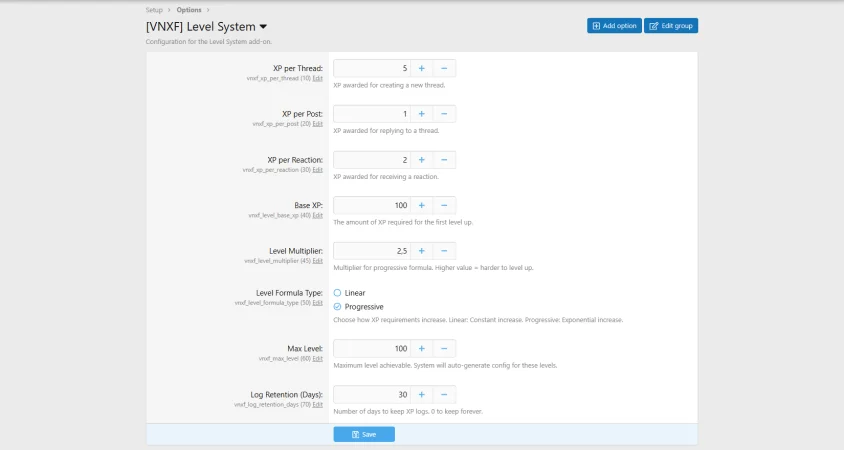
Task: Increase Base XP using plus icon
Action: click(x=421, y=205)
